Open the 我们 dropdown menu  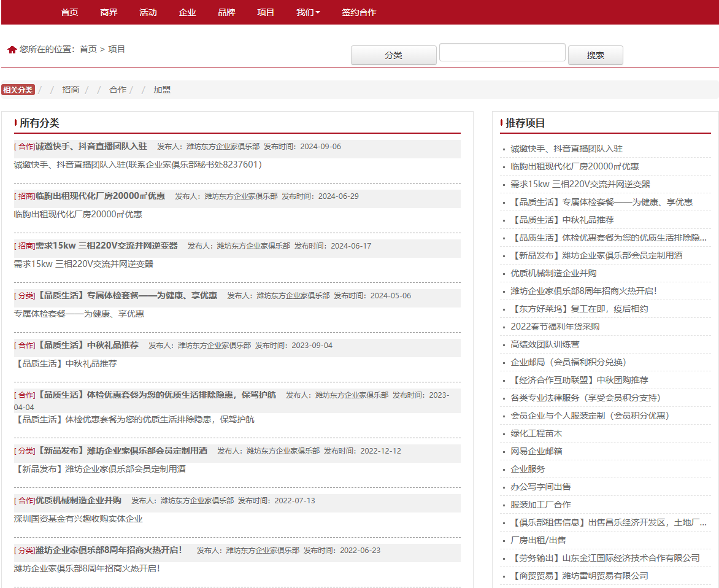(307, 12)
